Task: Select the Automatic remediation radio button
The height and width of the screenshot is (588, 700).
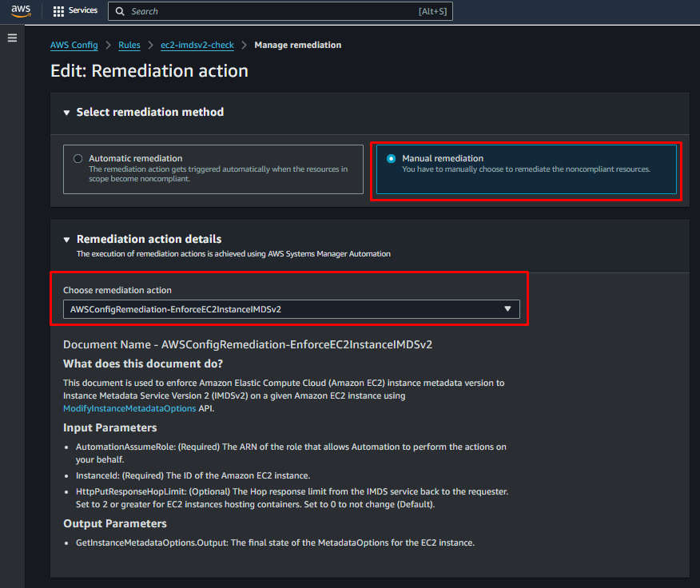Action: coord(78,158)
